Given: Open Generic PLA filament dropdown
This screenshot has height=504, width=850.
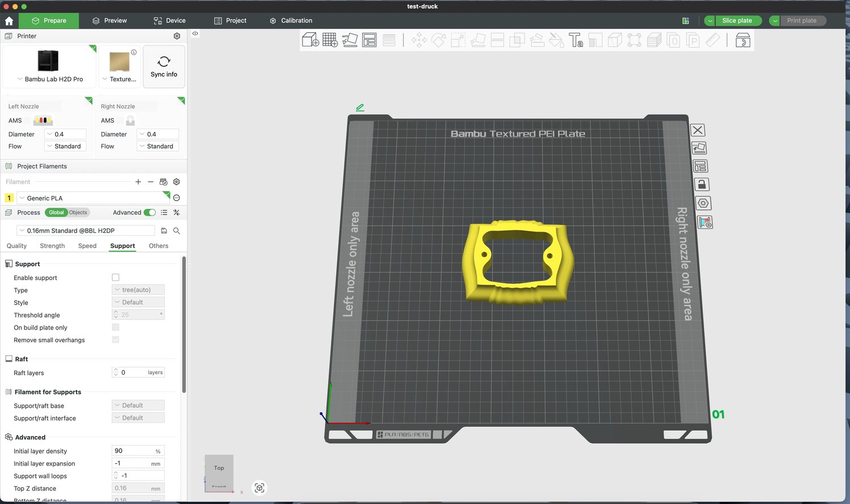Looking at the screenshot, I should (93, 198).
